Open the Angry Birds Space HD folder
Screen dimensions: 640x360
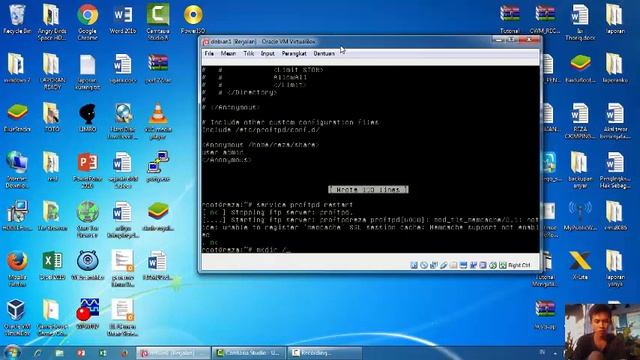52,22
